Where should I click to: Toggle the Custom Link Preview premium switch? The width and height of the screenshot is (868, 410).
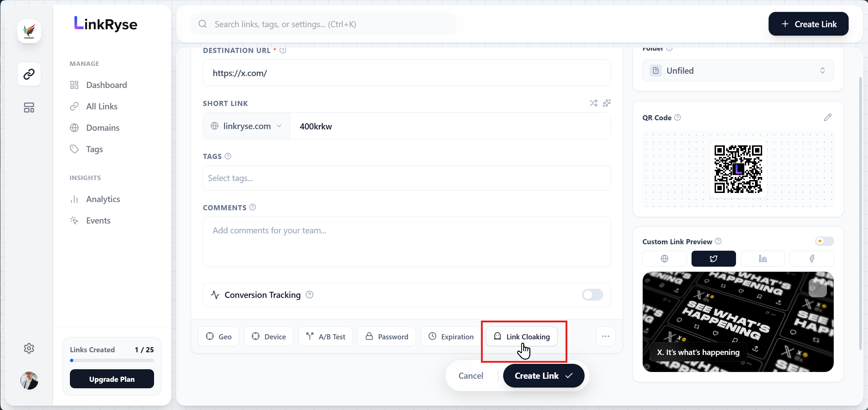(x=825, y=242)
